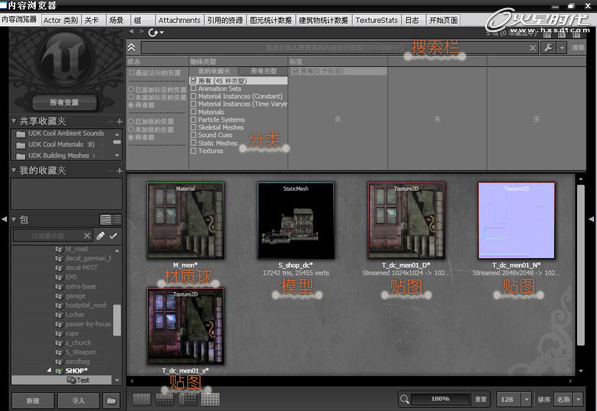Add to My Collections with the plus
The image size is (597, 411).
[x=119, y=171]
